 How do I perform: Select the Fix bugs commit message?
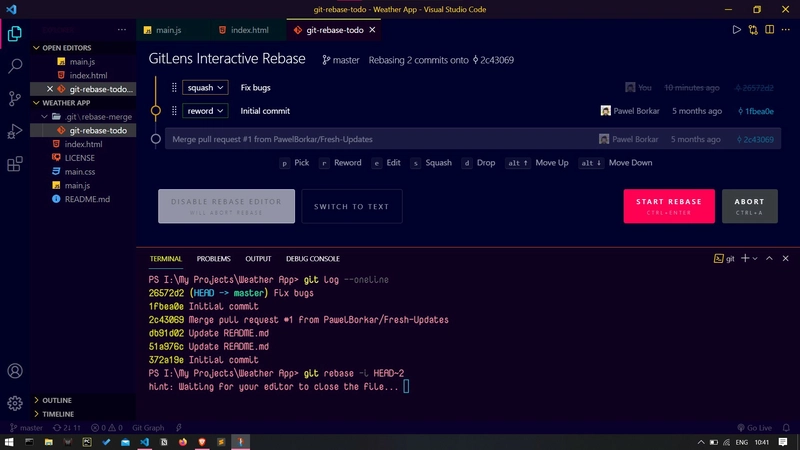click(256, 88)
